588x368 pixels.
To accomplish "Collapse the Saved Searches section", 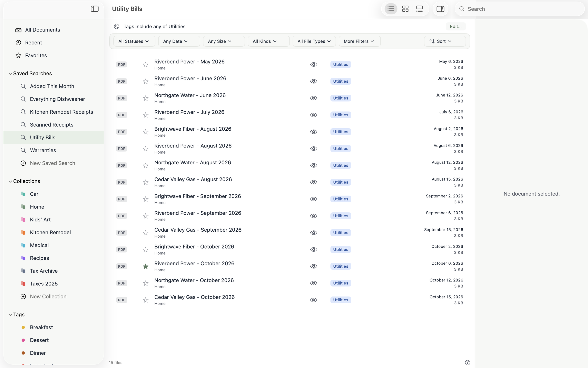I will (10, 74).
